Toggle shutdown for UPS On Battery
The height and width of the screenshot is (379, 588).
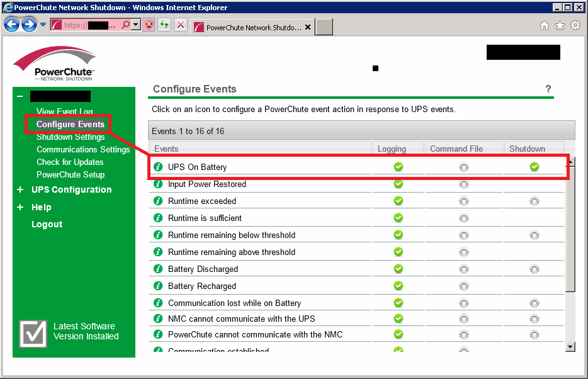[534, 167]
